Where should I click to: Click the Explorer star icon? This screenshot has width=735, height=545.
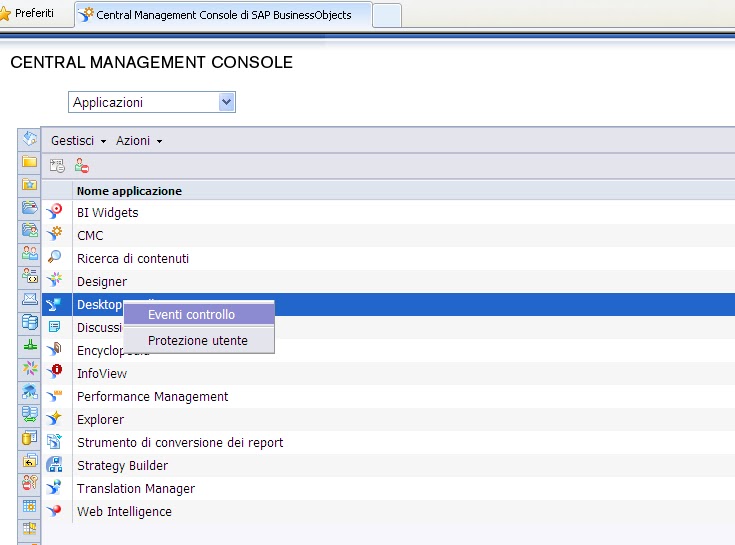click(x=54, y=418)
